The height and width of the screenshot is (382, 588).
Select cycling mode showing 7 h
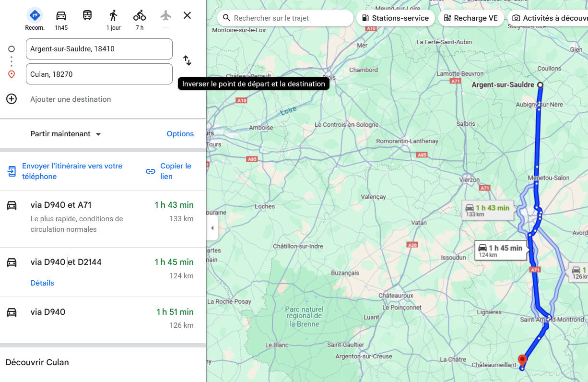pos(140,16)
